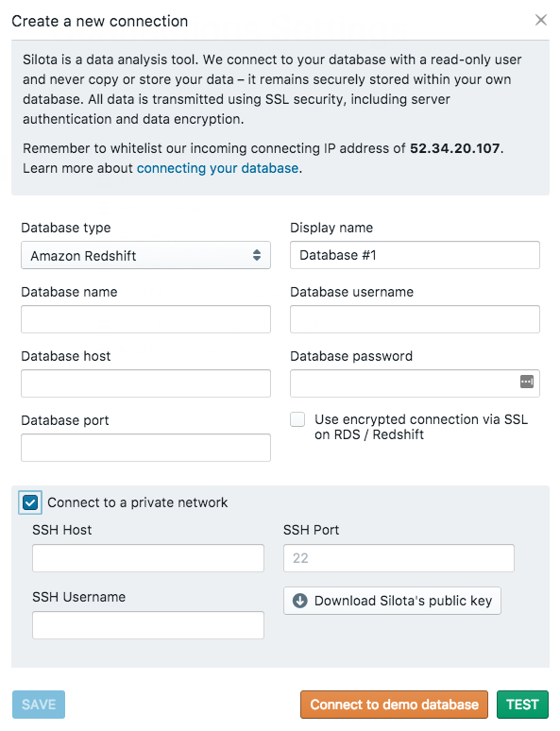This screenshot has height=731, width=560.
Task: Click the SAVE button
Action: tap(39, 705)
